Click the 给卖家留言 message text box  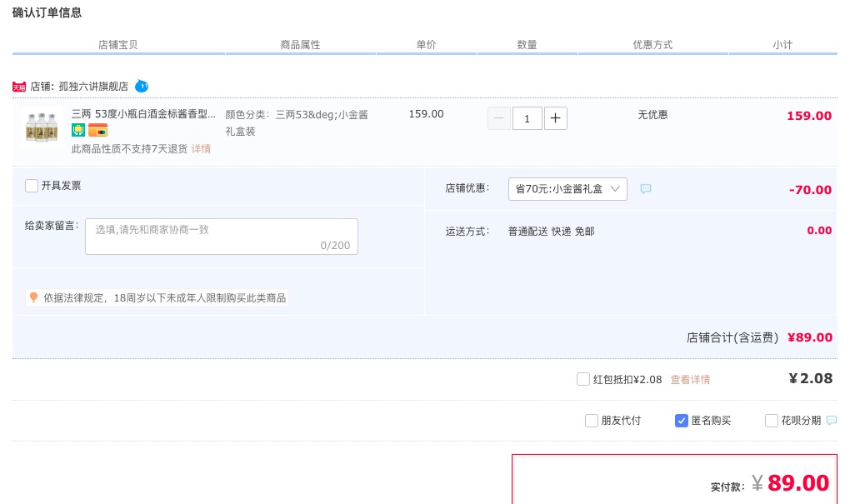point(222,237)
